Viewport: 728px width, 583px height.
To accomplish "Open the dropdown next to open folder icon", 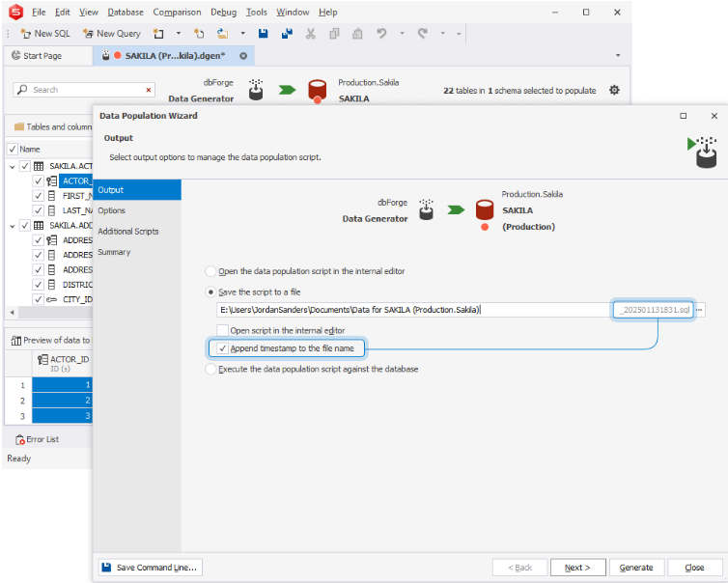I will (242, 34).
